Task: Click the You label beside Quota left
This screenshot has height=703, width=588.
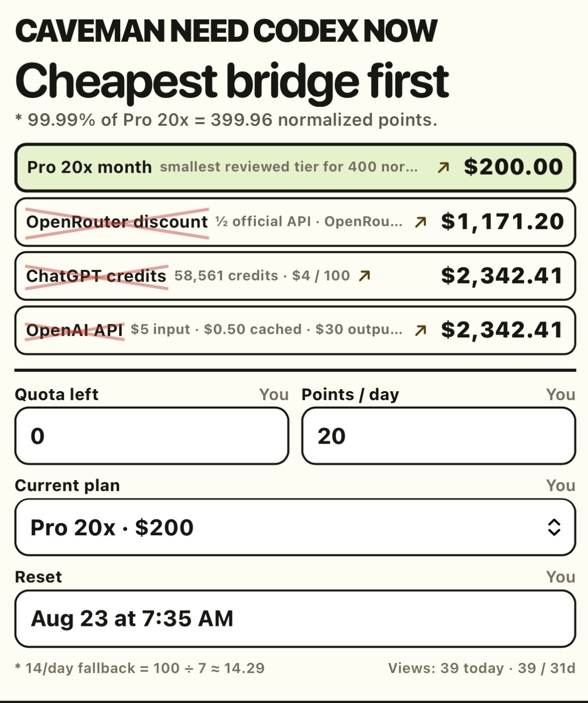Action: pyautogui.click(x=274, y=395)
